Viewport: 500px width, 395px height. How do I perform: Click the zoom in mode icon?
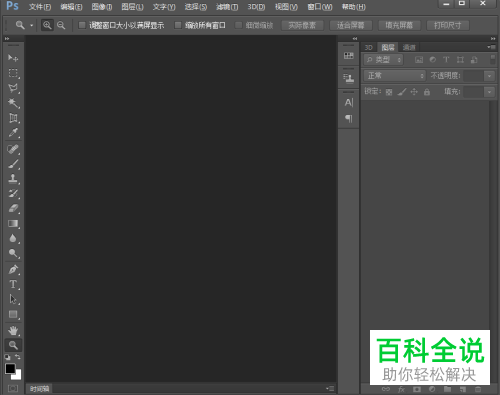coord(47,25)
